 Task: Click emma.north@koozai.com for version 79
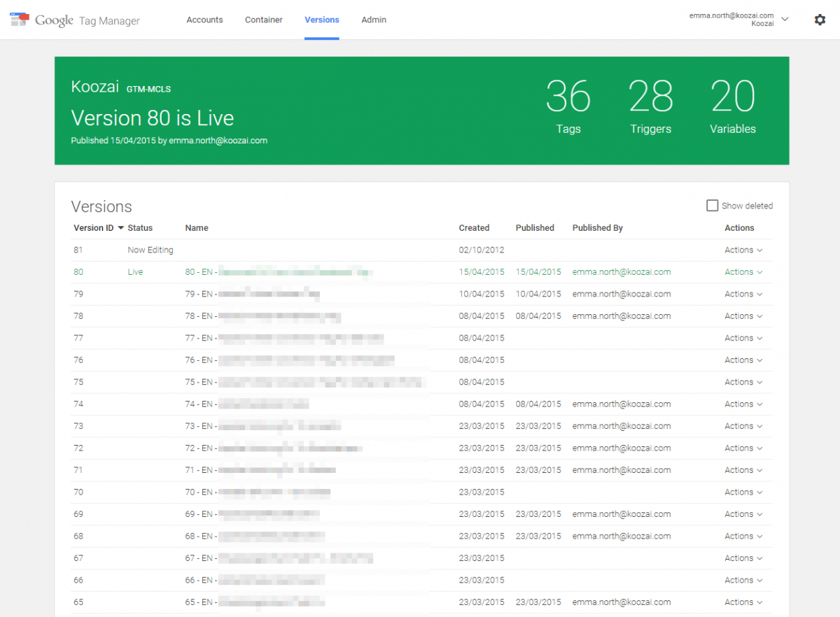[x=622, y=294]
